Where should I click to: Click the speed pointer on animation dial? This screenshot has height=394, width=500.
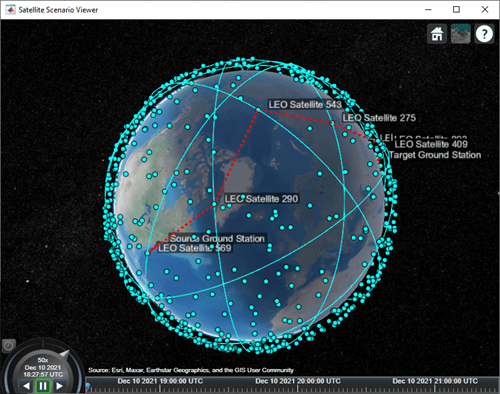pyautogui.click(x=64, y=354)
